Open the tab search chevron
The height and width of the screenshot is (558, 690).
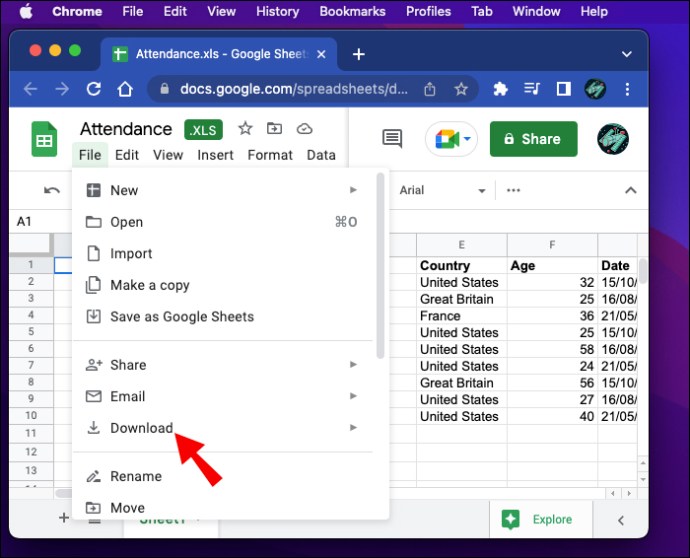[627, 54]
